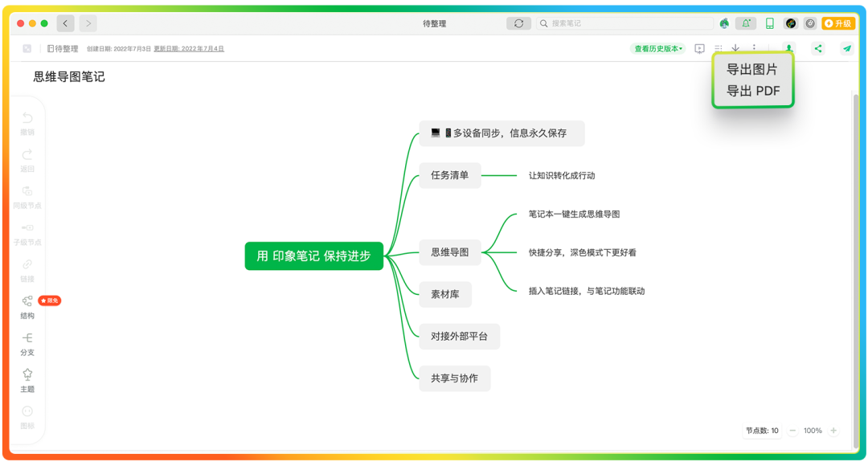Click the green send paper-plane icon

pyautogui.click(x=845, y=48)
